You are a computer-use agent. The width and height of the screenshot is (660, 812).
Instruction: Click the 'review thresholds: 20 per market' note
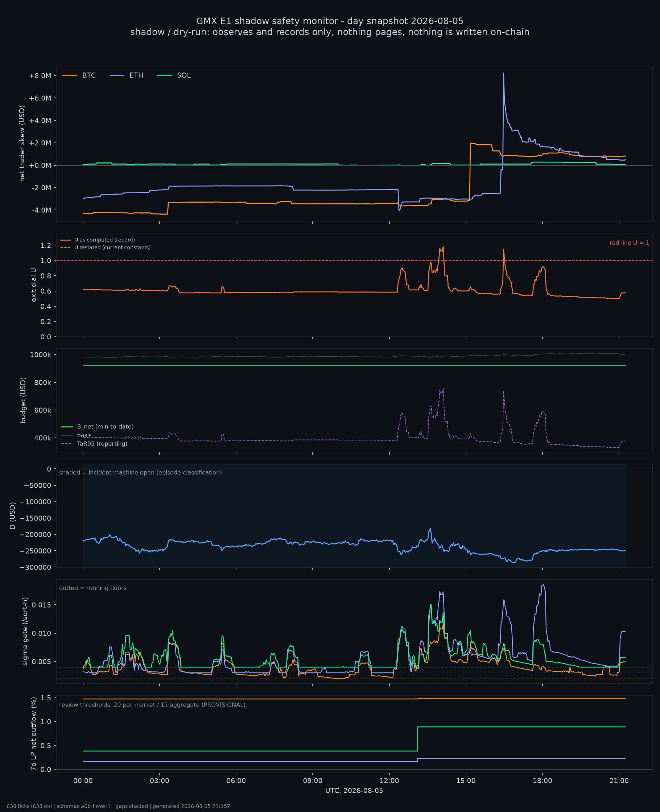pyautogui.click(x=152, y=704)
